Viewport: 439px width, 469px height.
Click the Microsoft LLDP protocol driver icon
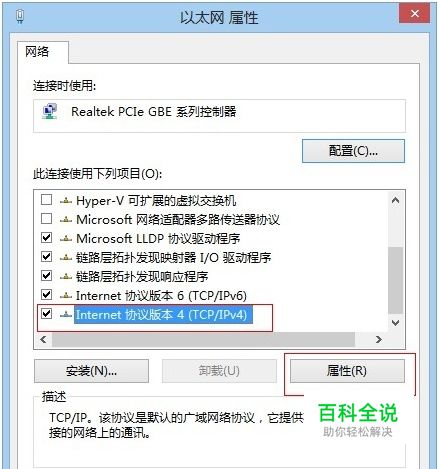66,239
